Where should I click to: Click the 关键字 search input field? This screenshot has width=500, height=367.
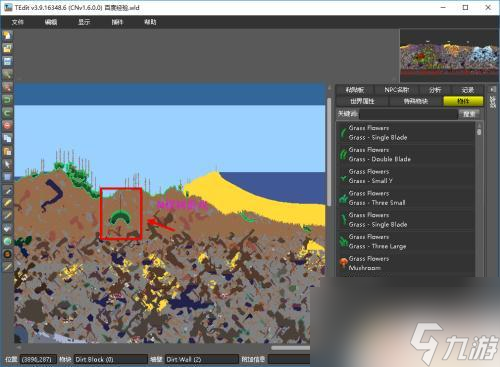[x=408, y=114]
